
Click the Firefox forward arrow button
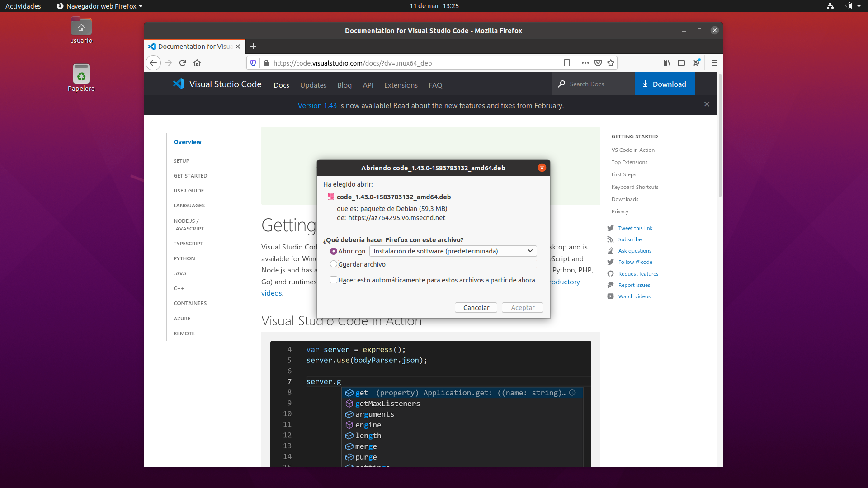(x=168, y=63)
